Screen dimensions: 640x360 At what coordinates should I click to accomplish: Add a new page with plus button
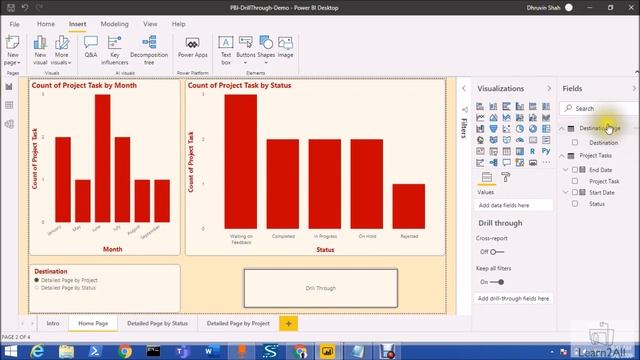click(x=288, y=323)
